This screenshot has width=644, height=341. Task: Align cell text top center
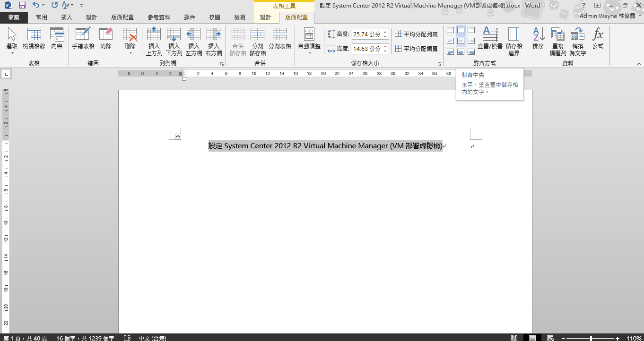(461, 30)
